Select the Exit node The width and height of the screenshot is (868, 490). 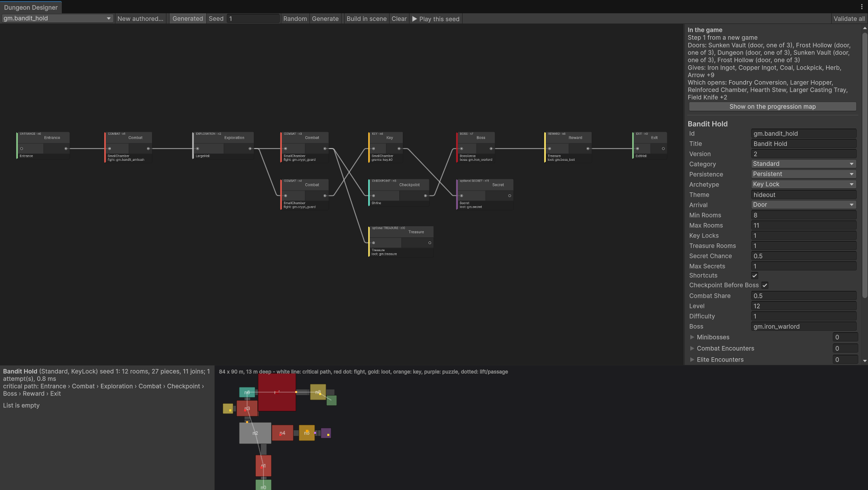650,145
